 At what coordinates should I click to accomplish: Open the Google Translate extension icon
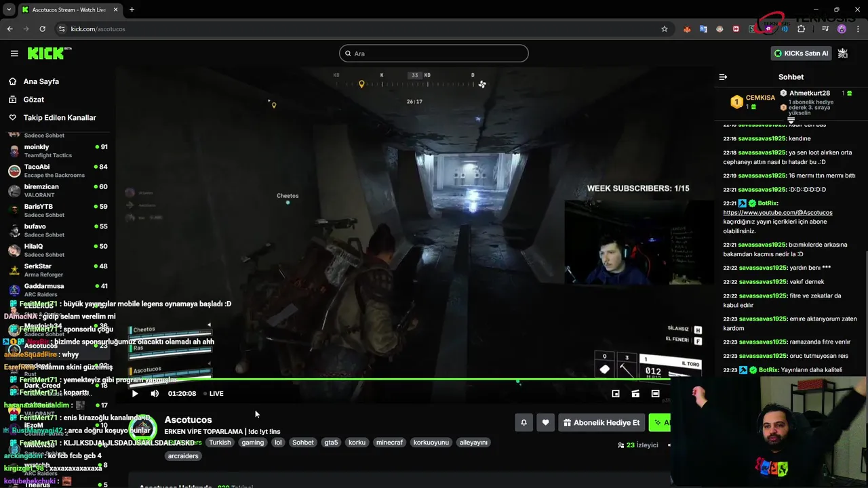point(703,29)
